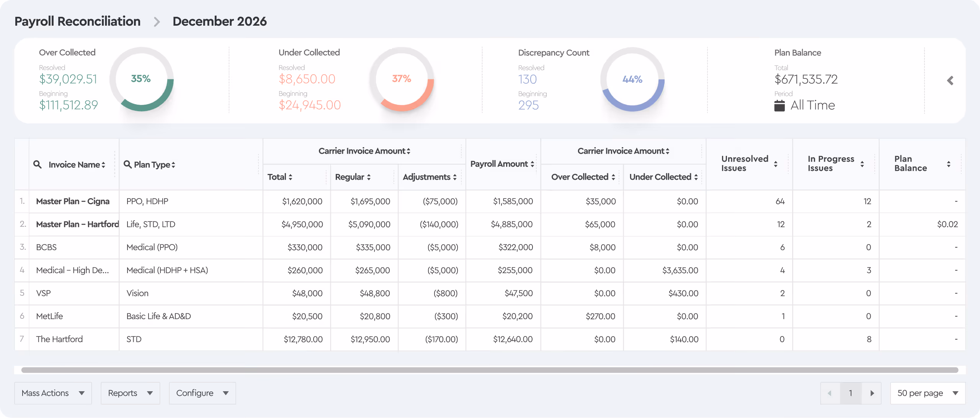Open the Mass Actions dropdown
980x418 pixels.
(x=53, y=393)
